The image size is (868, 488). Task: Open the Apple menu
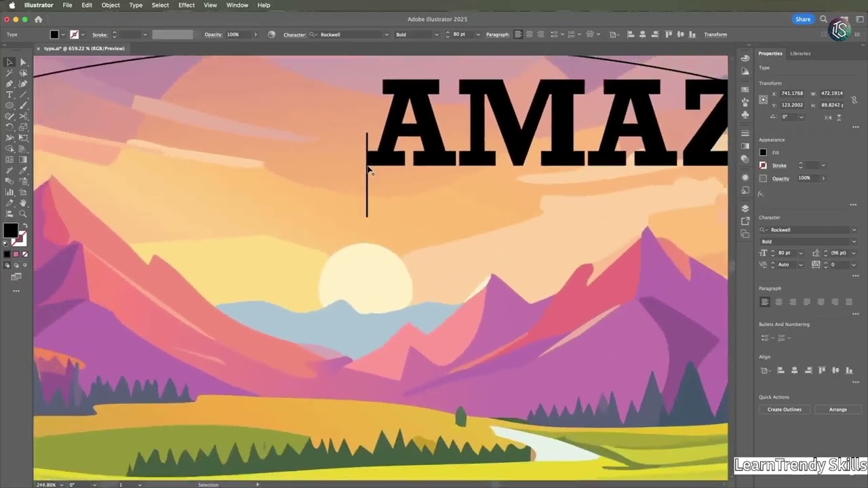coord(11,5)
